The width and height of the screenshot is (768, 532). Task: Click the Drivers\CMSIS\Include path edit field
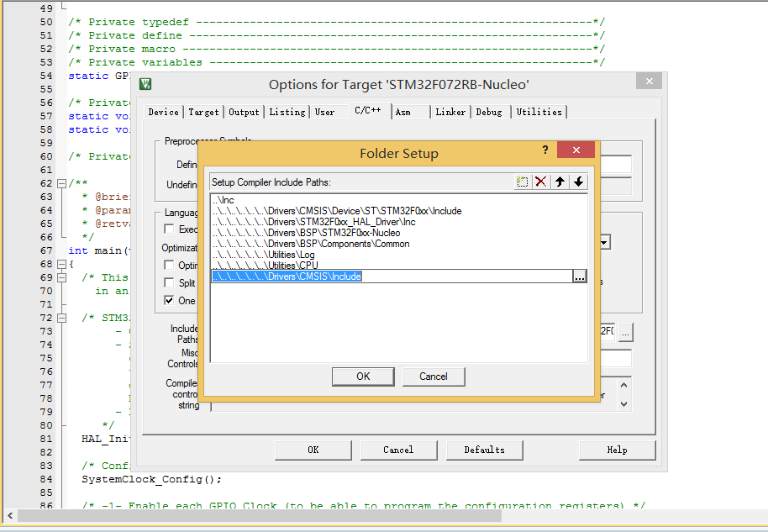click(392, 277)
